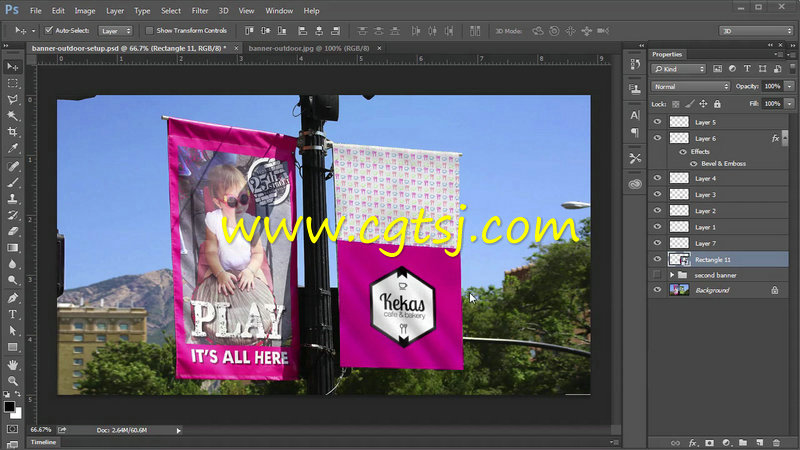Click the zoom percentage field 66.67%
The image size is (800, 450).
(x=41, y=430)
